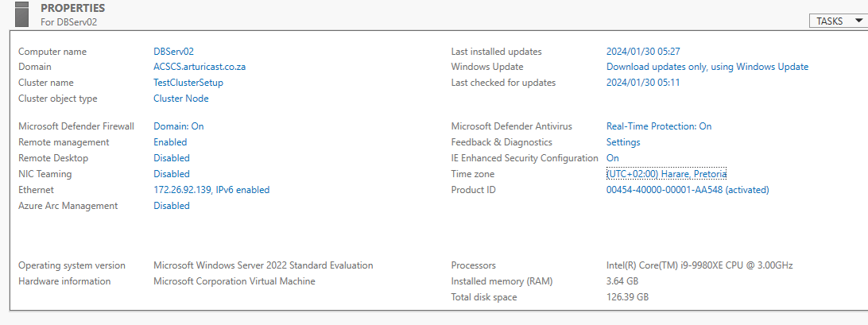Click the DBServ02 computer name link
Screen dimensions: 868x325
point(173,52)
